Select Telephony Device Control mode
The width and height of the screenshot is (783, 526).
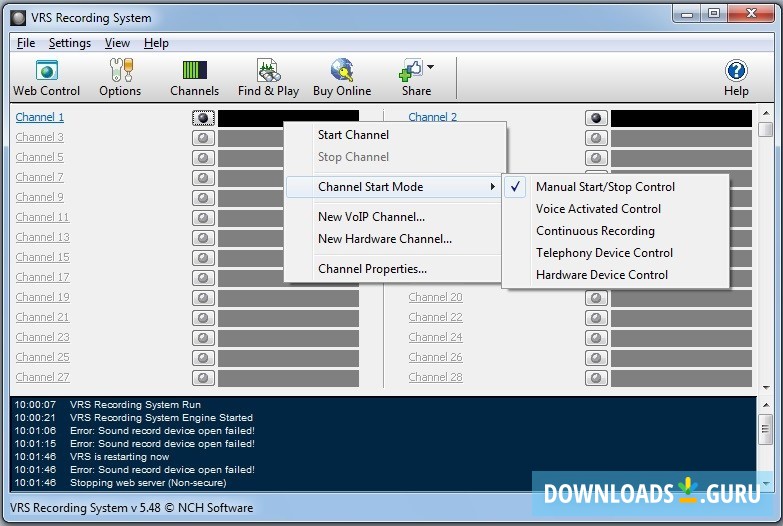point(615,253)
